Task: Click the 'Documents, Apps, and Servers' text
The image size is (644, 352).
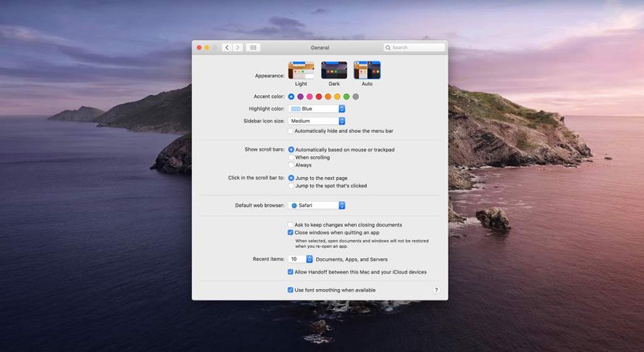Action: point(352,259)
